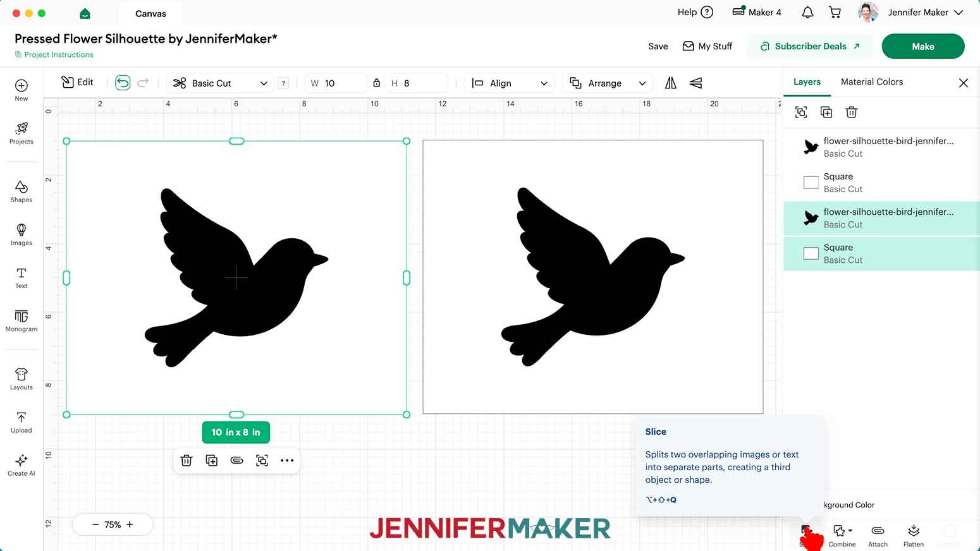Delete selection from floating toolbar
980x551 pixels.
[187, 461]
